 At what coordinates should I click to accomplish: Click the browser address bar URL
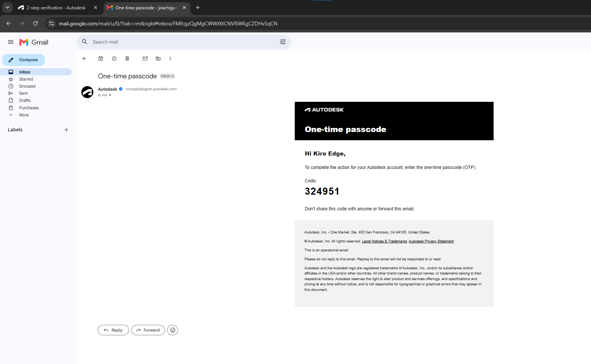(168, 23)
